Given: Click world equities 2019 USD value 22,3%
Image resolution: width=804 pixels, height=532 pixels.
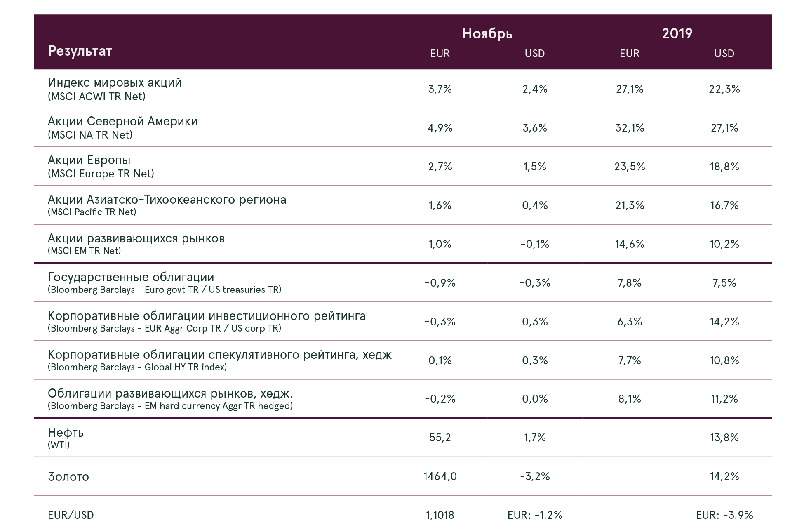Looking at the screenshot, I should [x=724, y=89].
